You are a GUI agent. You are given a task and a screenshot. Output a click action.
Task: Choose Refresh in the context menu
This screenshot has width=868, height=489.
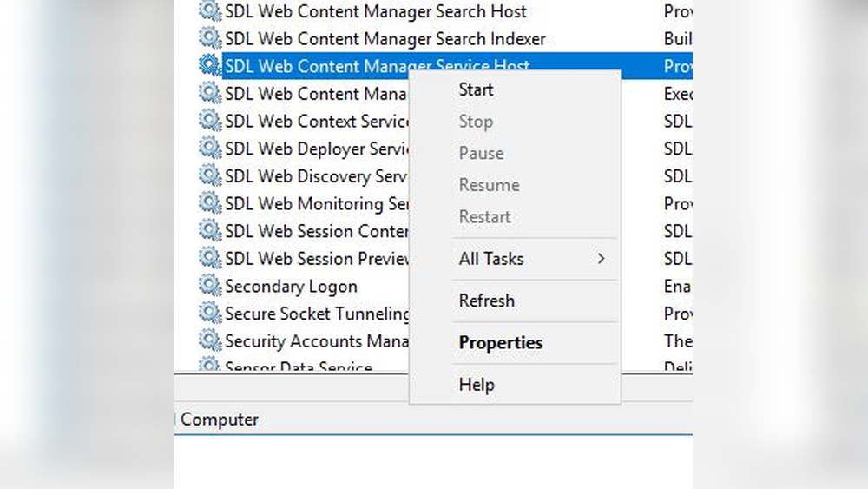pyautogui.click(x=487, y=301)
